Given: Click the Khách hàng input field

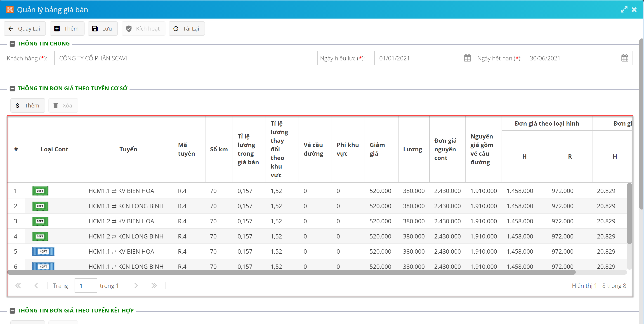Looking at the screenshot, I should coord(186,58).
